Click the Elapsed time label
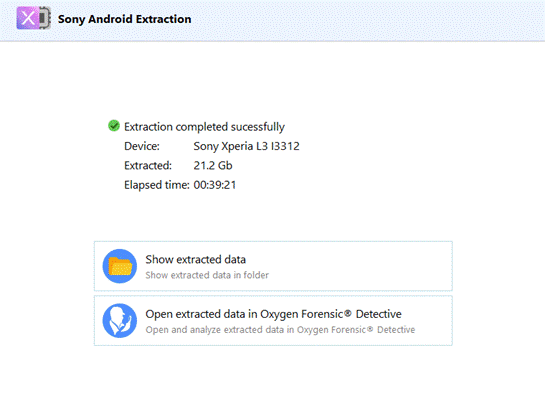Viewport: 545px width, 419px height. (157, 185)
